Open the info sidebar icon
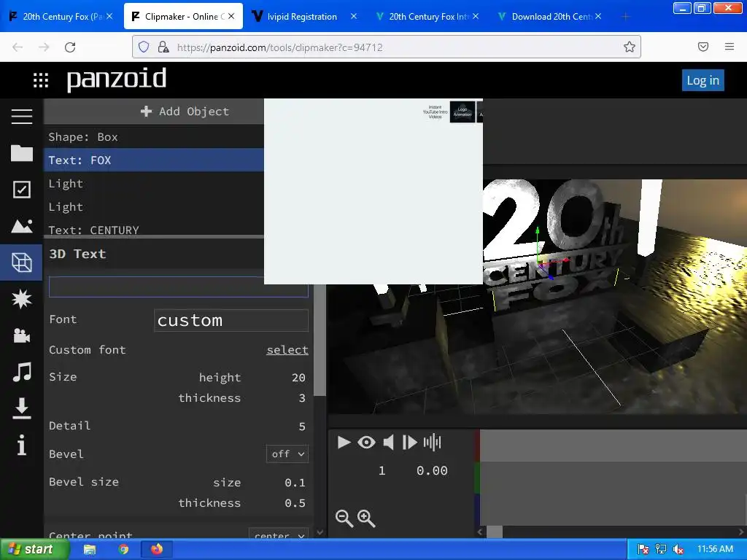 pyautogui.click(x=21, y=446)
